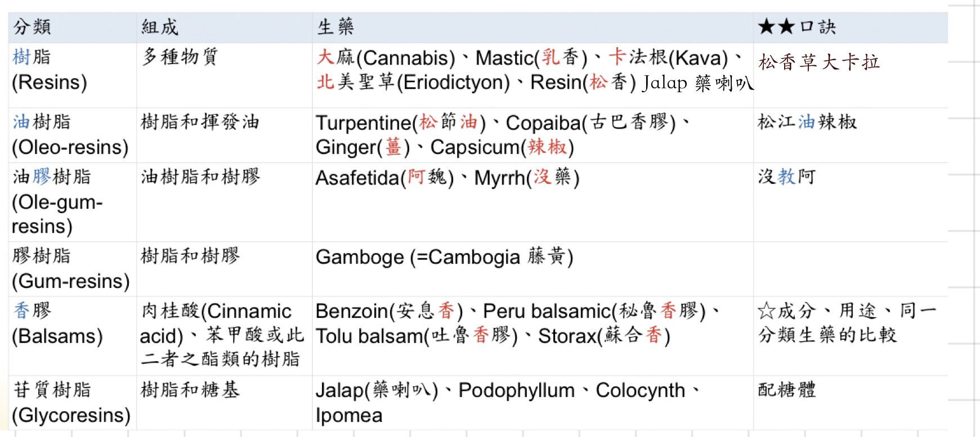The width and height of the screenshot is (980, 437).
Task: Select the 沒教阿 mnemonic text
Action: coord(786,177)
